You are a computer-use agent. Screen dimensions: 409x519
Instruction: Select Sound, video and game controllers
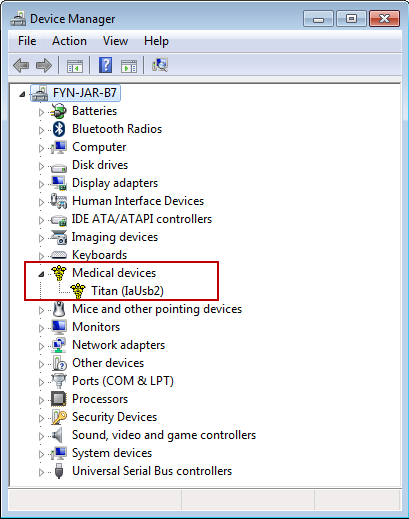point(164,435)
